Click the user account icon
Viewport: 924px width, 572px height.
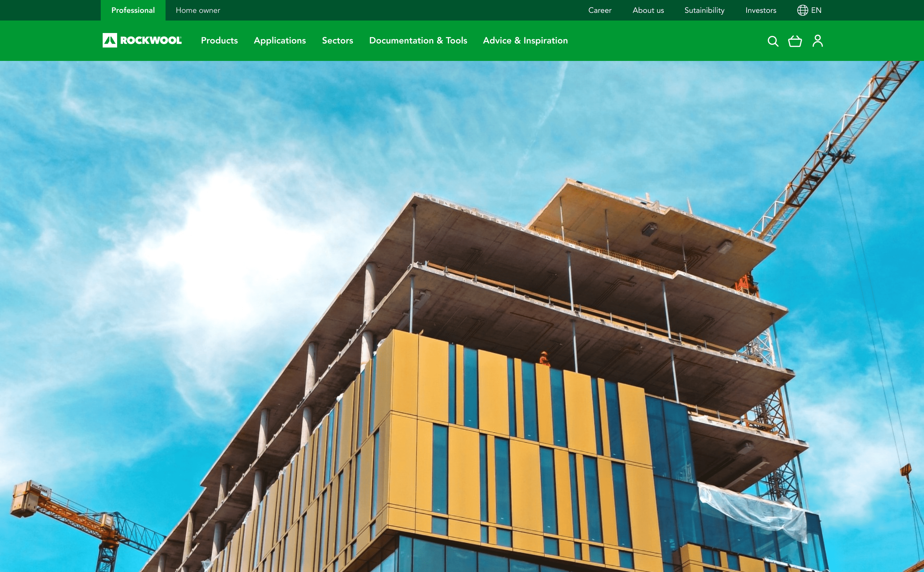pos(817,41)
